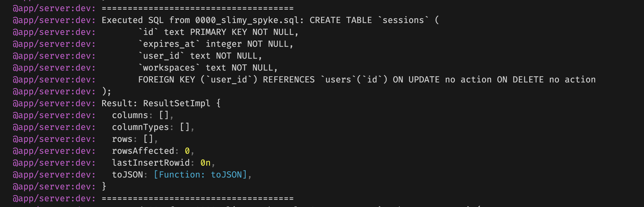Click the `id` text PRIMARY KEY line
The image size is (644, 207).
(x=218, y=32)
